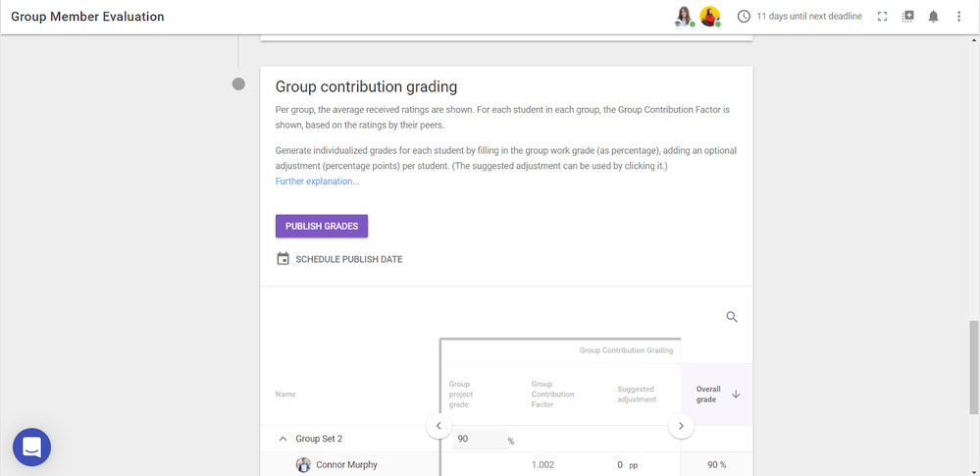The width and height of the screenshot is (980, 476).
Task: Click the search icon above grading table
Action: pos(732,317)
